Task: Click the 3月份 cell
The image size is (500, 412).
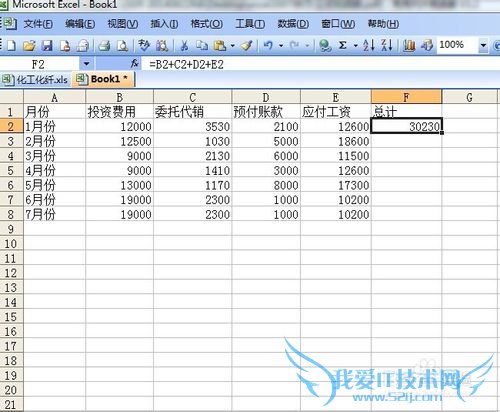Action: pyautogui.click(x=54, y=156)
